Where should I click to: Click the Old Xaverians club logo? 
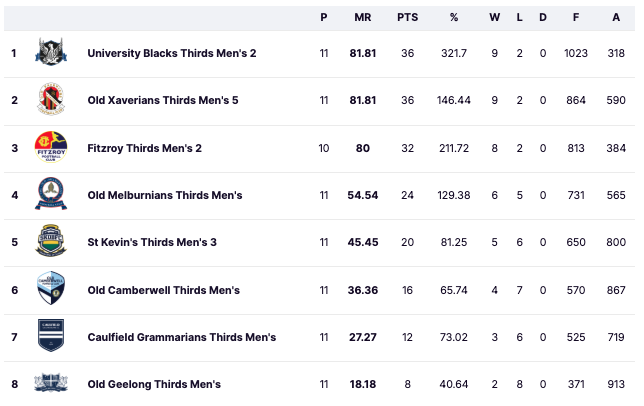51,99
